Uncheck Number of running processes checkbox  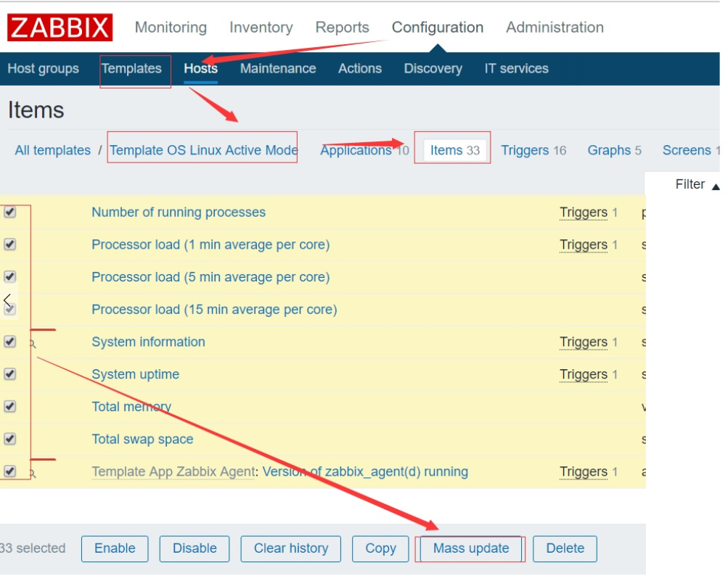click(9, 212)
